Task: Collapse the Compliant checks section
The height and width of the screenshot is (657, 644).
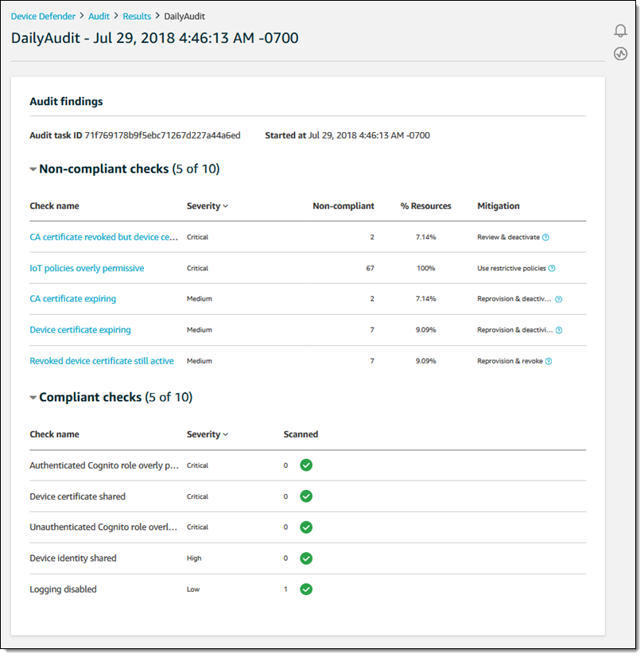Action: tap(33, 398)
